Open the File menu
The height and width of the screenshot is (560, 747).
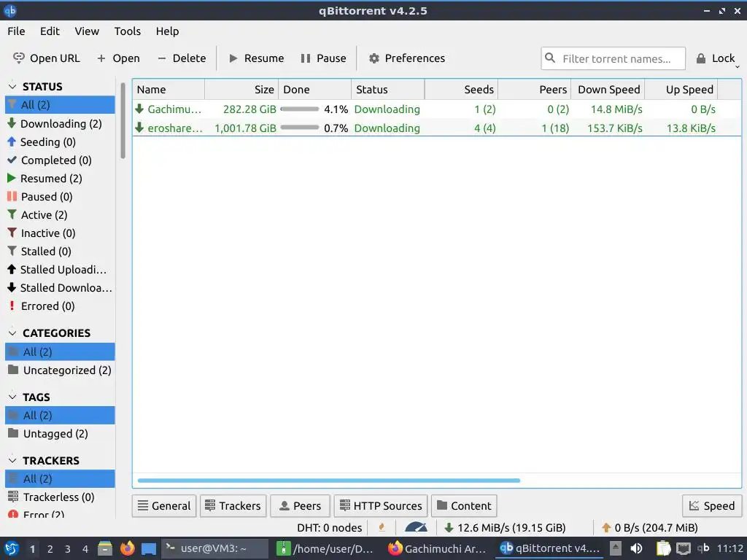pos(16,31)
